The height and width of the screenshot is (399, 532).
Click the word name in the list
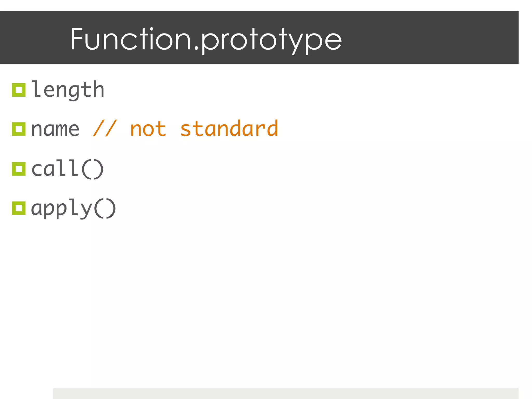pyautogui.click(x=55, y=129)
